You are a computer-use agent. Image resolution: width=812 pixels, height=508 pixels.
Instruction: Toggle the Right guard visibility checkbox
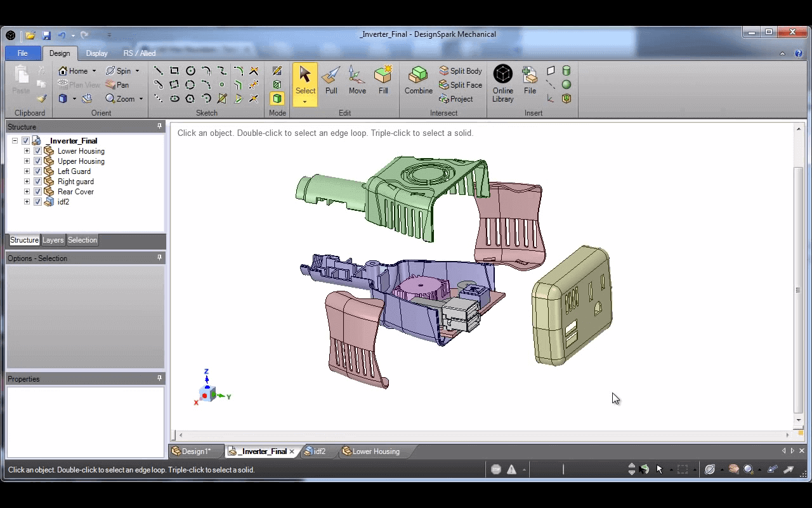(x=37, y=182)
